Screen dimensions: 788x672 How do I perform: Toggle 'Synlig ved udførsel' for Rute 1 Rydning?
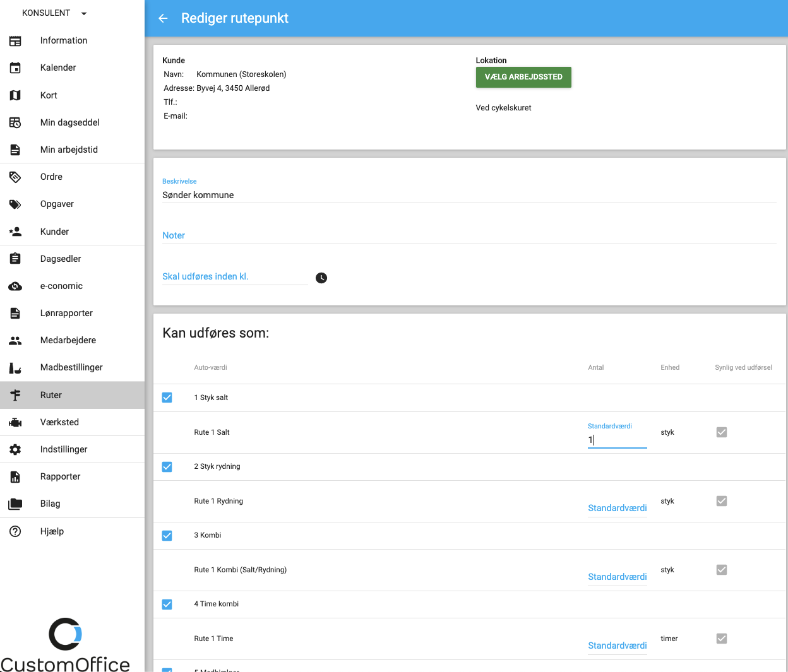[722, 501]
